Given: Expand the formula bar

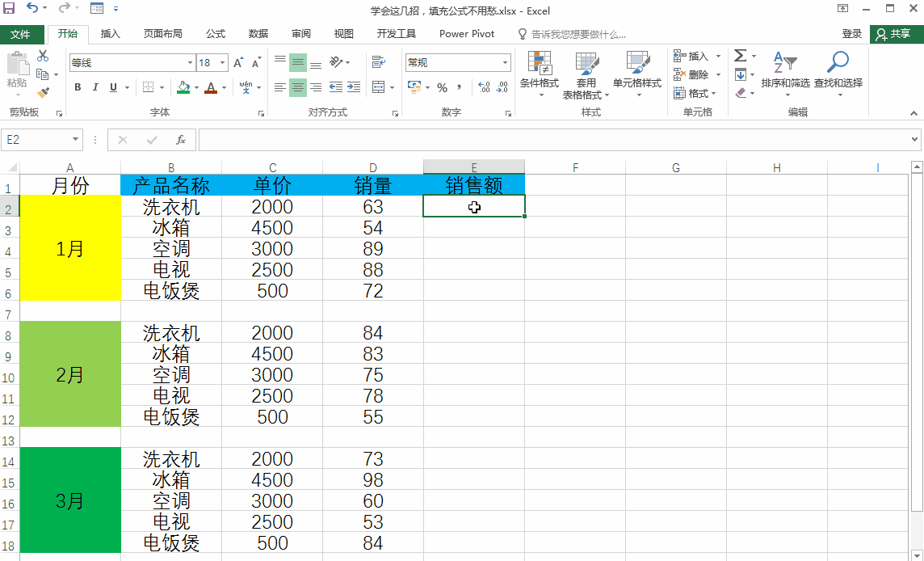Looking at the screenshot, I should [914, 140].
